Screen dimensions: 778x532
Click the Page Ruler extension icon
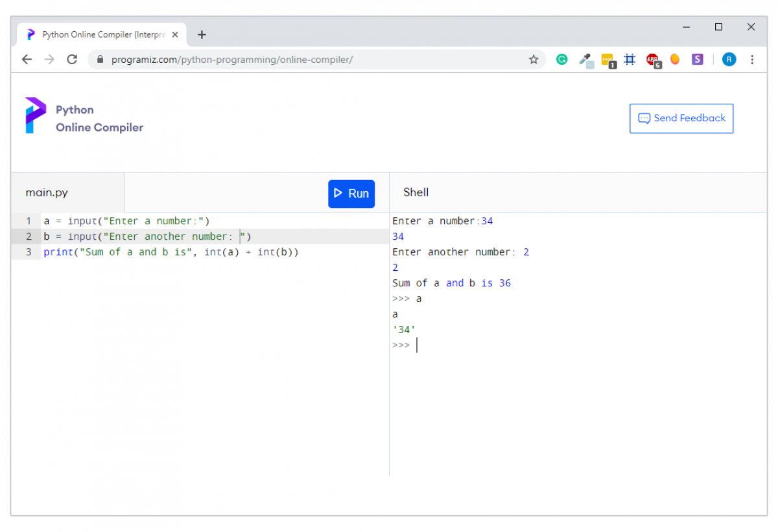(630, 59)
